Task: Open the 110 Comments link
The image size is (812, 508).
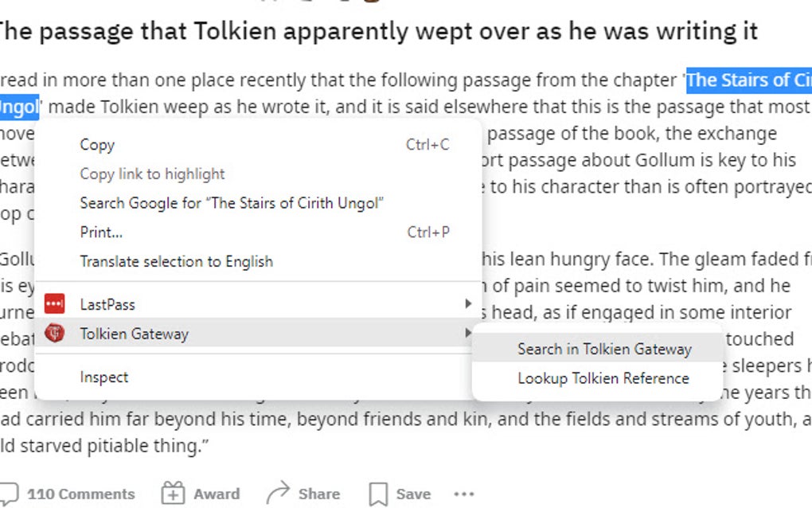Action: (x=80, y=494)
